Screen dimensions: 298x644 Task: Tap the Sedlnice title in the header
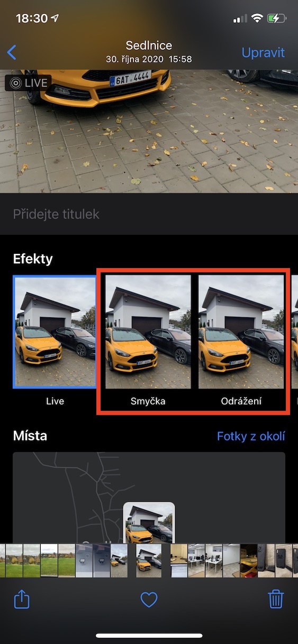(x=149, y=45)
